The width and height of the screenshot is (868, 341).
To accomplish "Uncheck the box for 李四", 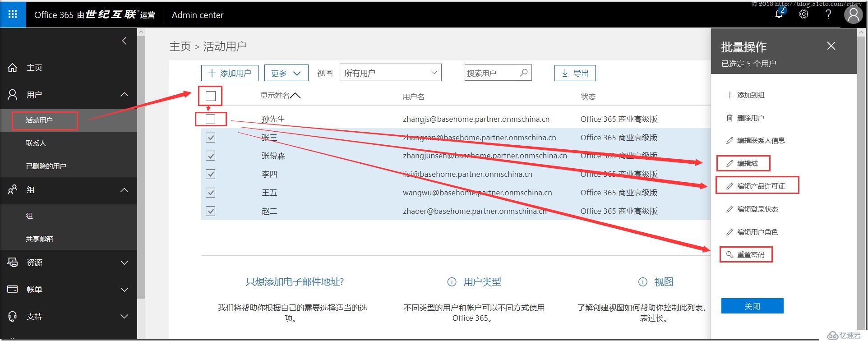I will tap(210, 174).
